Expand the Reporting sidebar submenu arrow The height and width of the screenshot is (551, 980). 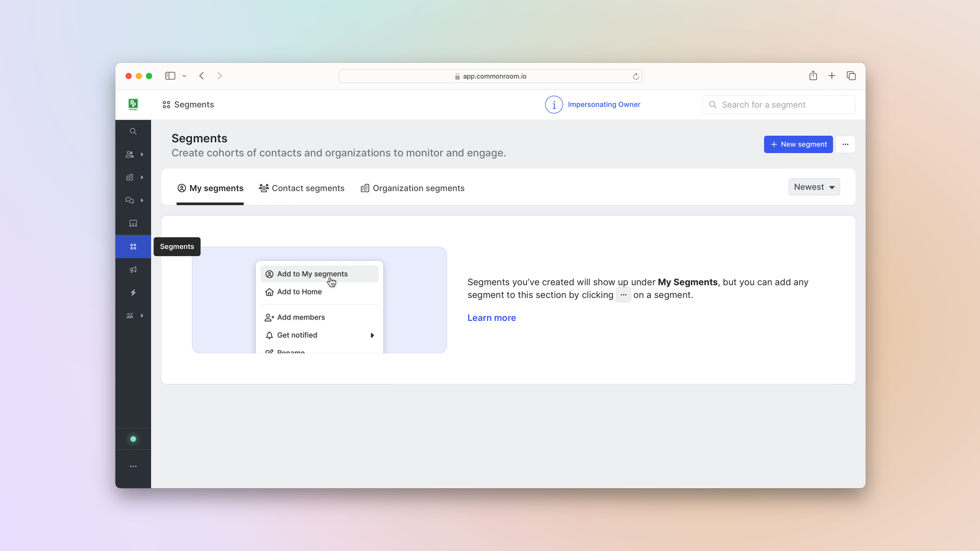[x=142, y=316]
